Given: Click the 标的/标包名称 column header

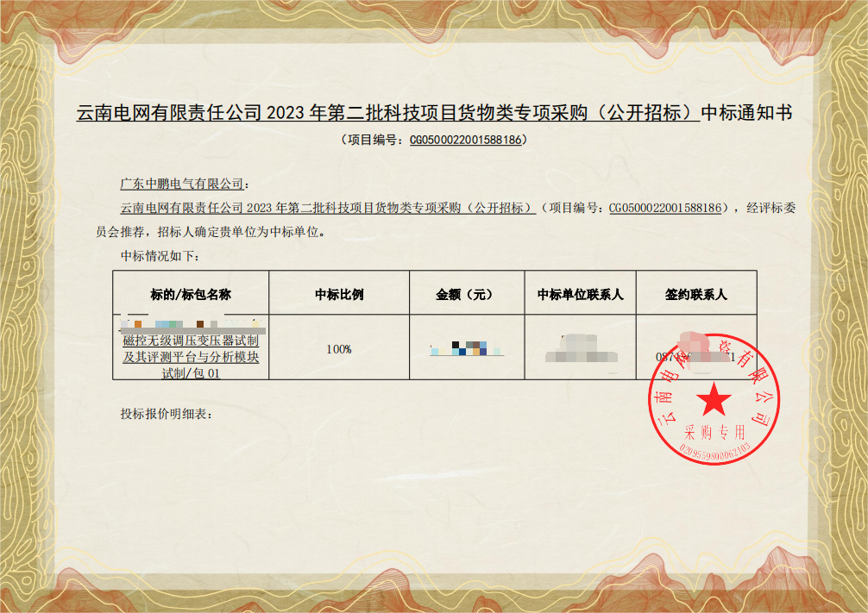Looking at the screenshot, I should tap(191, 294).
